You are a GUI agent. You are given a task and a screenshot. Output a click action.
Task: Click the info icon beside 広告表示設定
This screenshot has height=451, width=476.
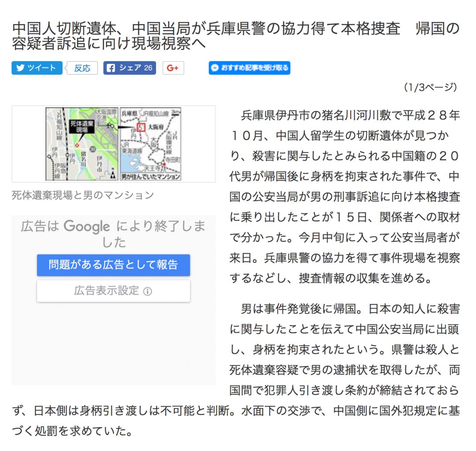[x=148, y=292]
